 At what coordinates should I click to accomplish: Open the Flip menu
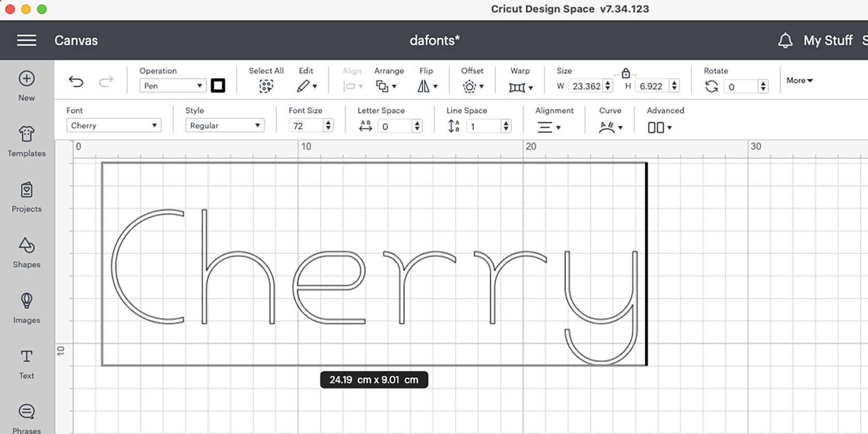click(x=427, y=86)
